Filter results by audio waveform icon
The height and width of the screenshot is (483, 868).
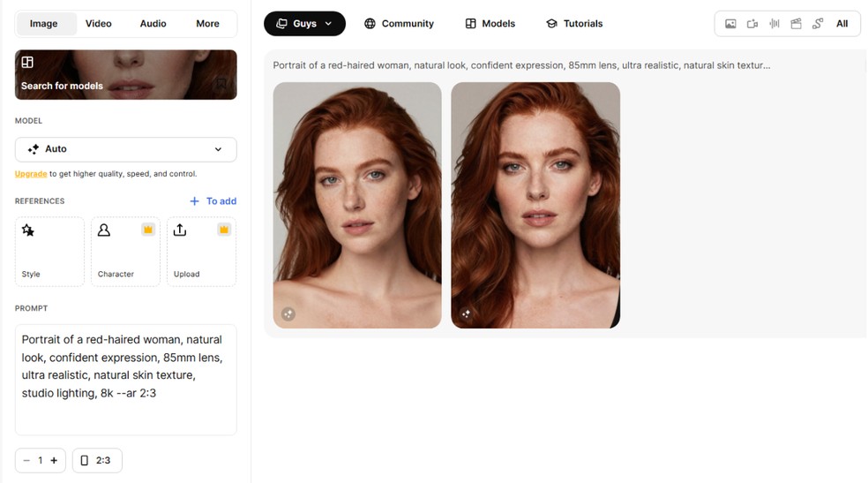774,24
